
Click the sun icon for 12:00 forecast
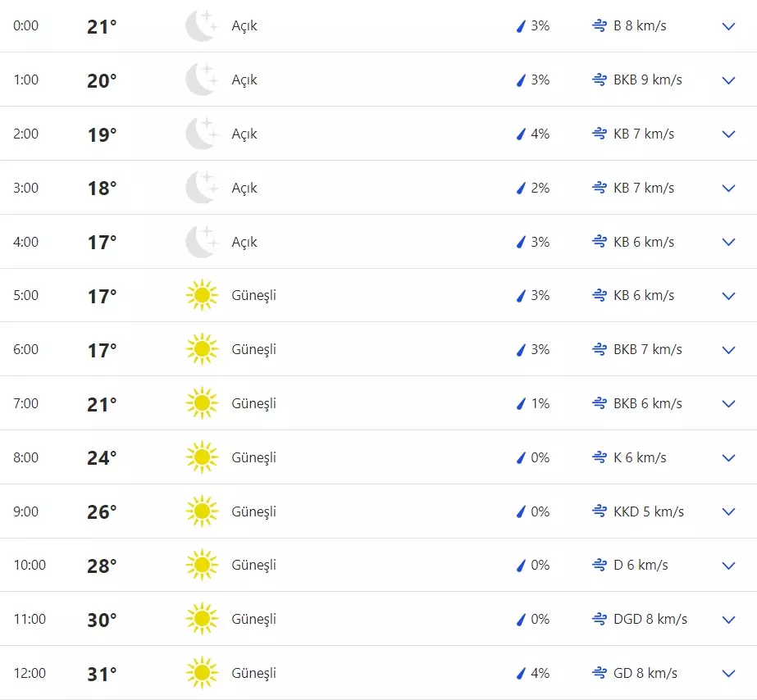pyautogui.click(x=202, y=673)
